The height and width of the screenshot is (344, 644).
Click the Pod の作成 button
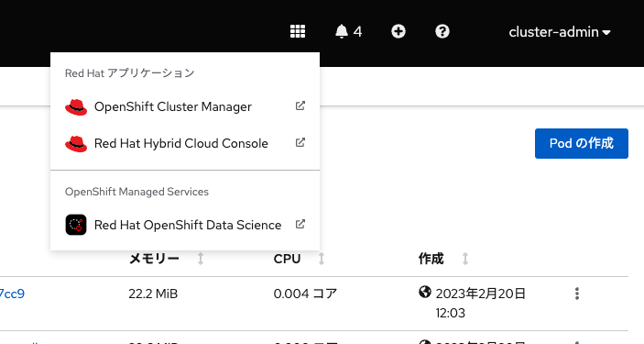coord(581,143)
